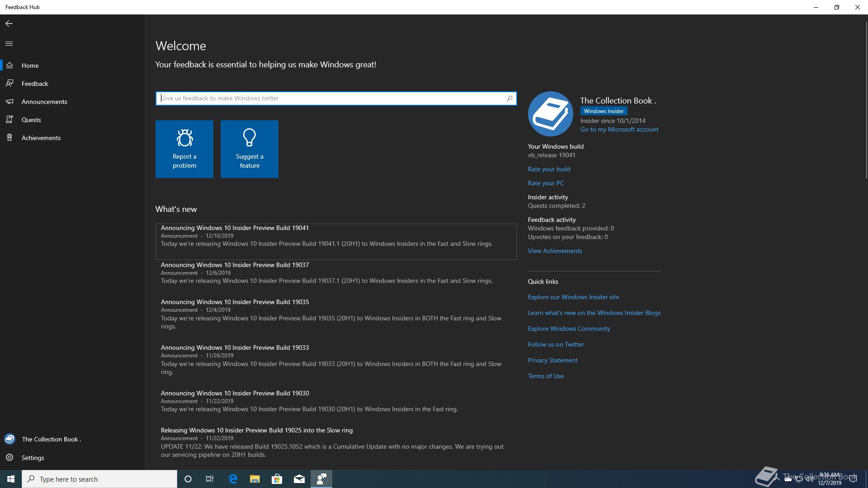Viewport: 868px width, 488px height.
Task: Click Follow us on Twitter link
Action: (556, 344)
